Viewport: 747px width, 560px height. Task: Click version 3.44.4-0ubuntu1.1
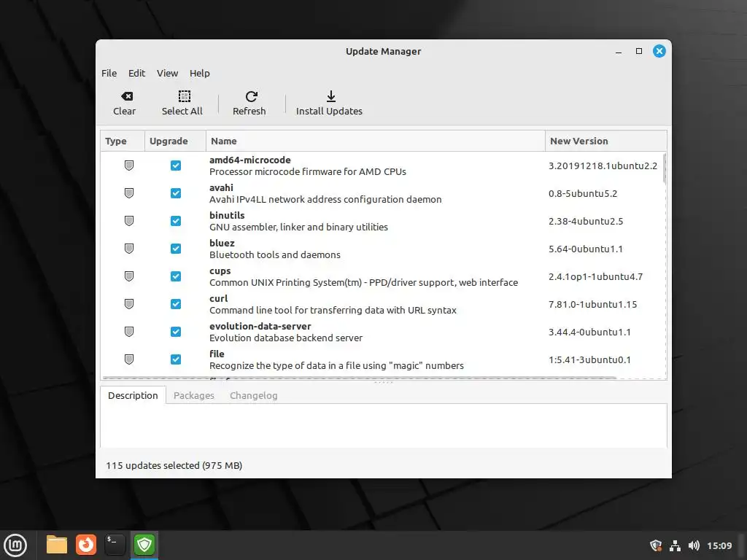click(x=589, y=332)
